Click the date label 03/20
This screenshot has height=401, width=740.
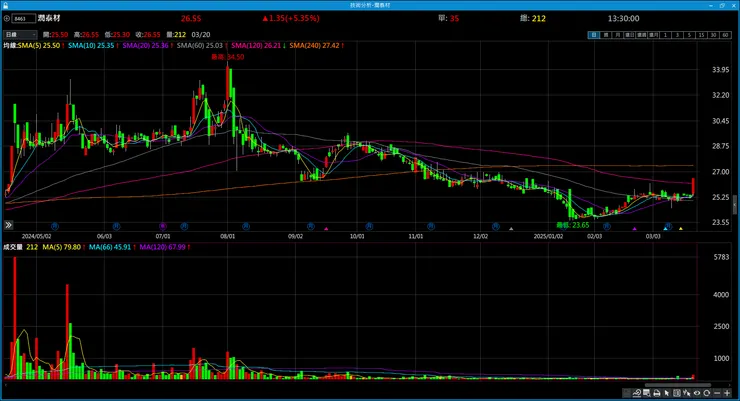(201, 35)
